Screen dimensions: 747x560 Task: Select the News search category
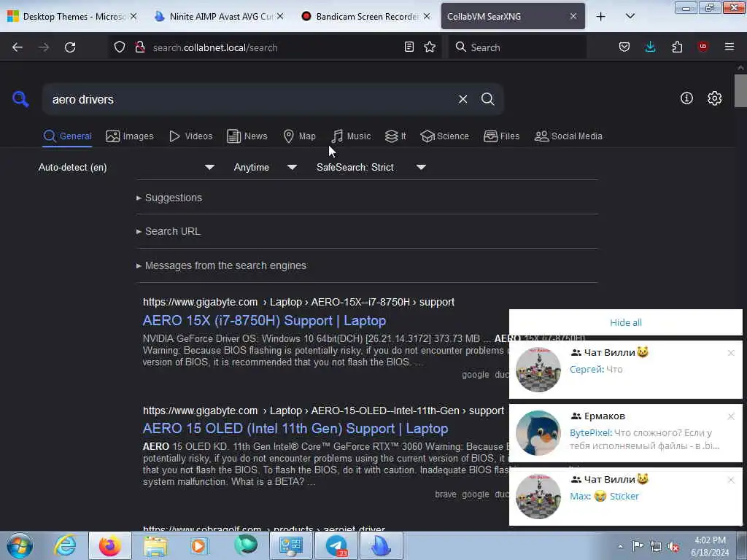(x=247, y=136)
